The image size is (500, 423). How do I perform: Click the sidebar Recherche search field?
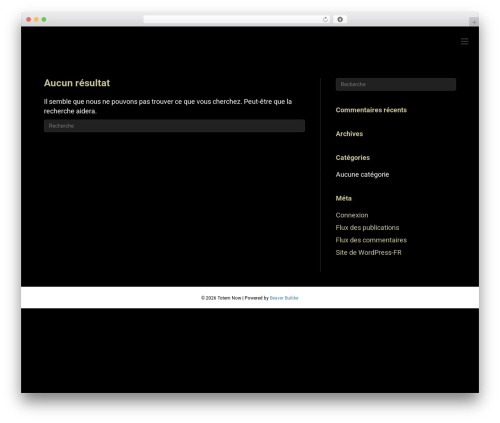click(x=396, y=84)
